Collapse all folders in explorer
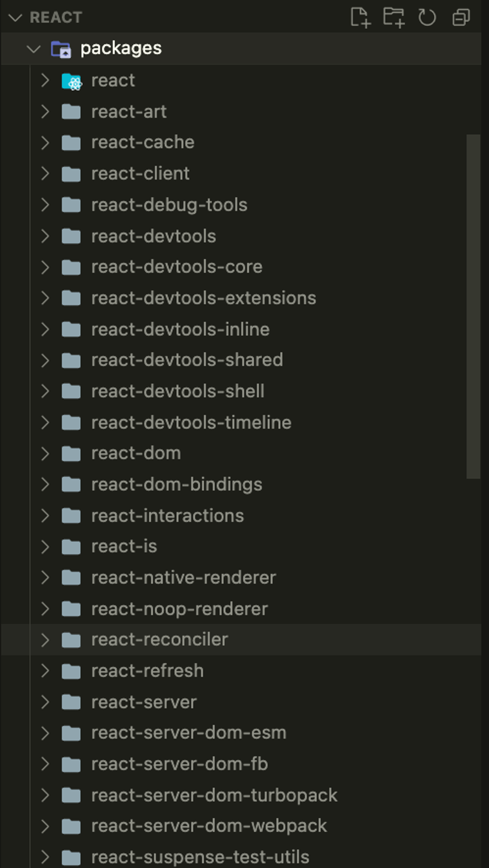 [x=461, y=17]
